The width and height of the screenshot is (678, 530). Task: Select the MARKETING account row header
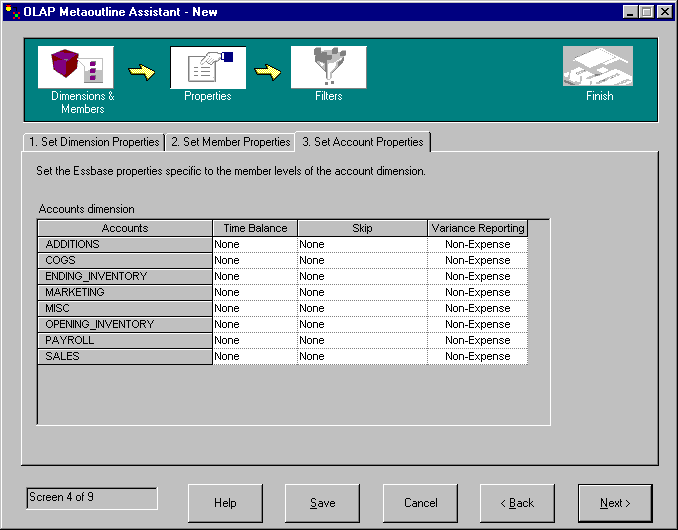point(125,292)
